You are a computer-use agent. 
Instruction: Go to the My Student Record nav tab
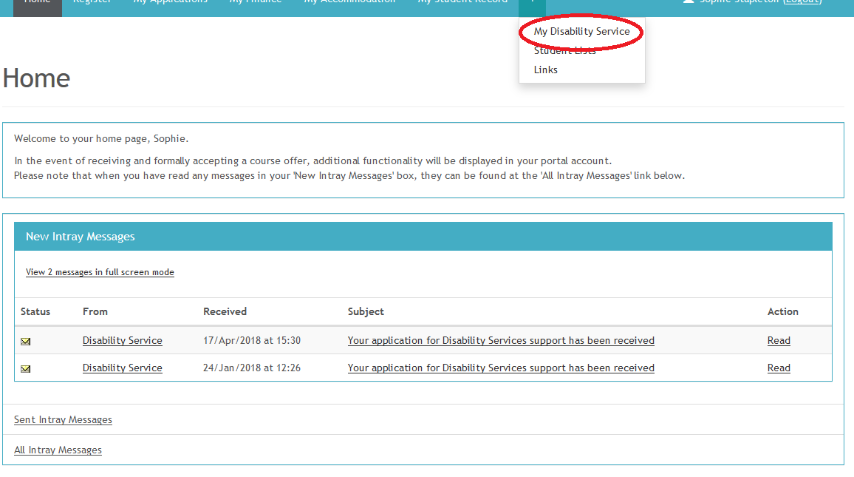tap(462, 3)
